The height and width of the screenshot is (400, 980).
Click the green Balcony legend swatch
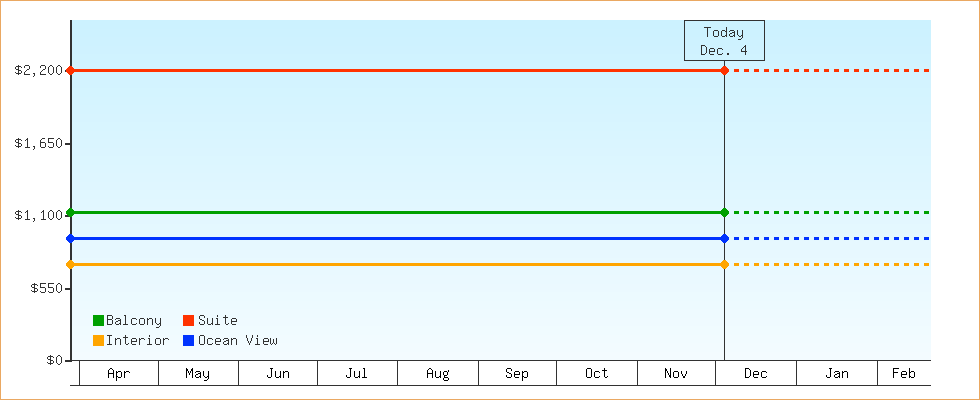coord(98,320)
